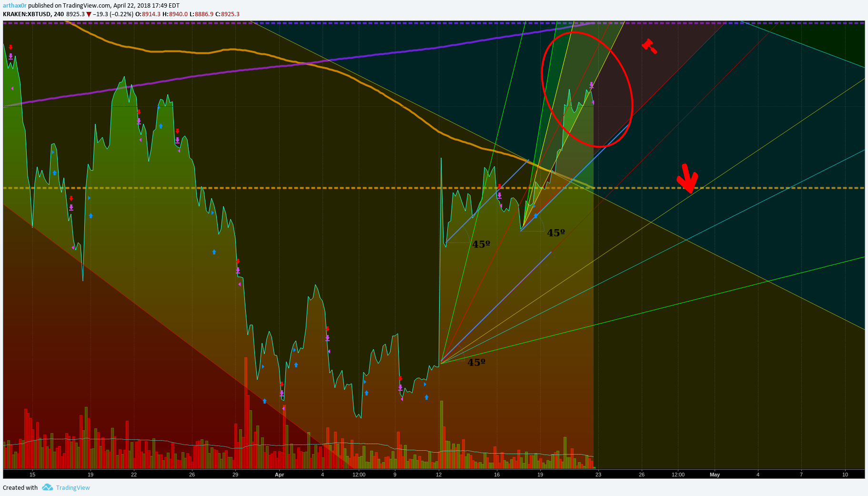Click the −19.3 (−0.22%) change value
Screen dimensions: 868x496
point(113,14)
